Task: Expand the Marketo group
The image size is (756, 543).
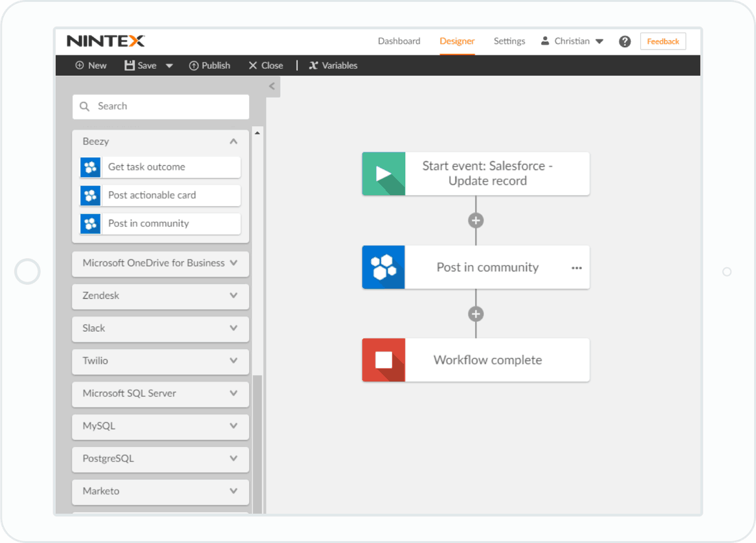Action: point(161,491)
